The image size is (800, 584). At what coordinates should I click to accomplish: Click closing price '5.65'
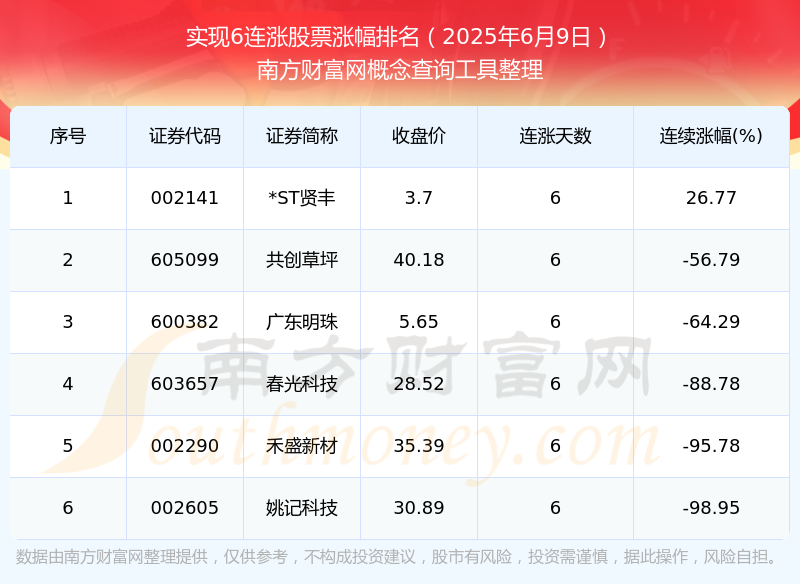point(418,322)
